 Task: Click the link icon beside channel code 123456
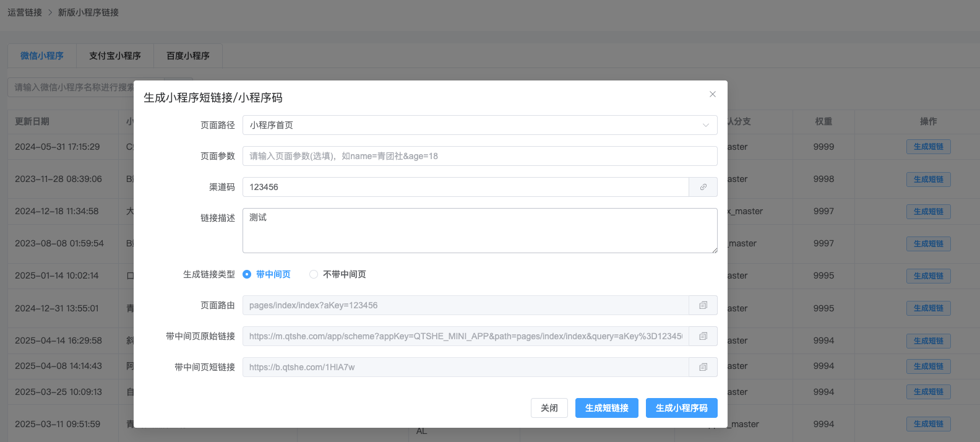(703, 187)
